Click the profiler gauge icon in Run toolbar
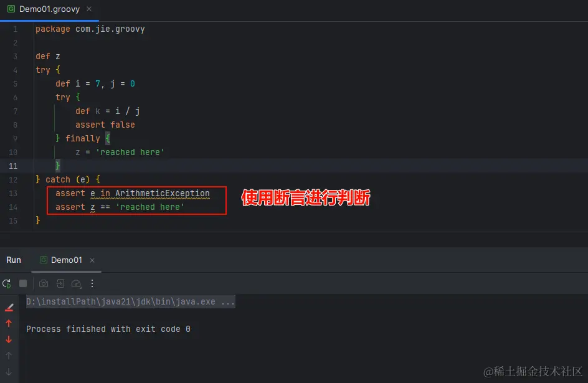This screenshot has width=588, height=383. (76, 284)
